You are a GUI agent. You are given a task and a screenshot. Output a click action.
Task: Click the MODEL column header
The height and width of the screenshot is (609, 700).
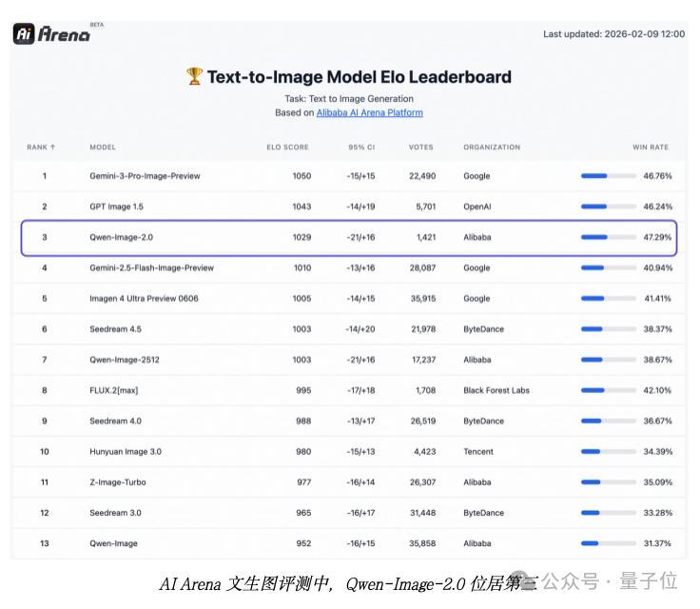tap(103, 147)
